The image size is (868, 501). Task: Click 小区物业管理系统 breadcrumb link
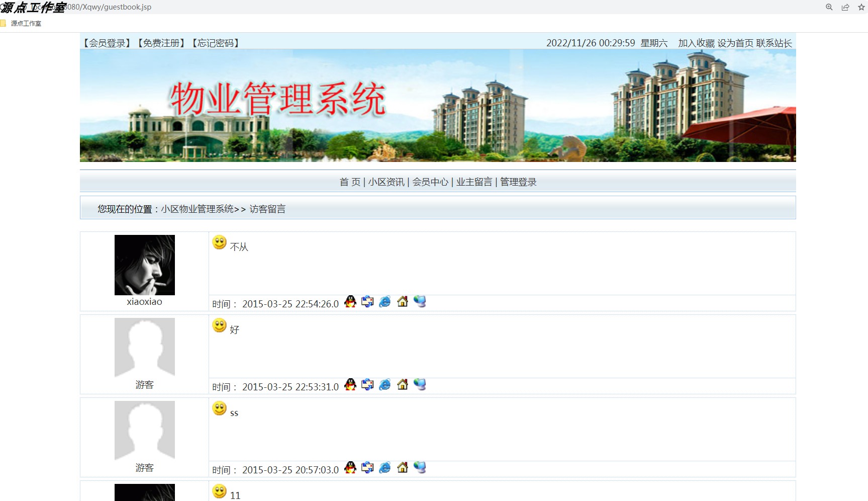point(198,209)
